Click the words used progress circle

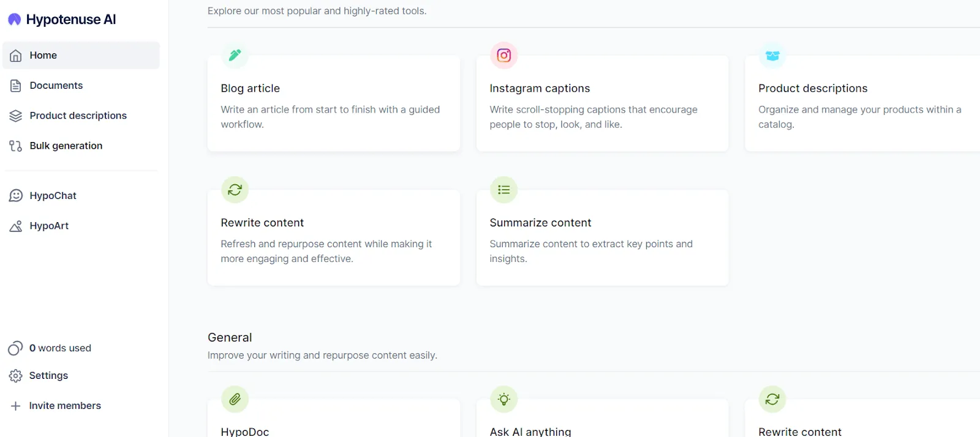click(x=15, y=348)
